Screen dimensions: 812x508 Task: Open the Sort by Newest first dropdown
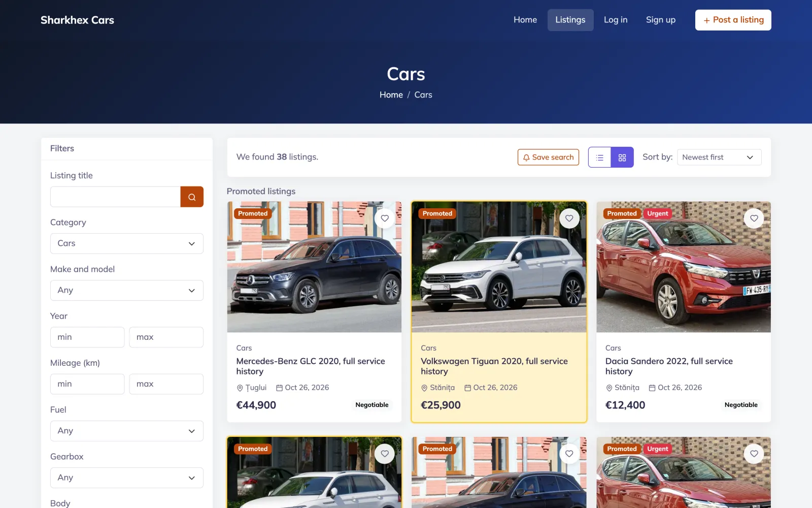(x=719, y=157)
